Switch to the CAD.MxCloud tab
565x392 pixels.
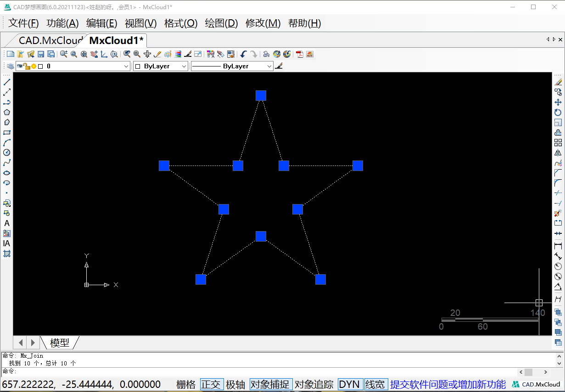(50, 40)
